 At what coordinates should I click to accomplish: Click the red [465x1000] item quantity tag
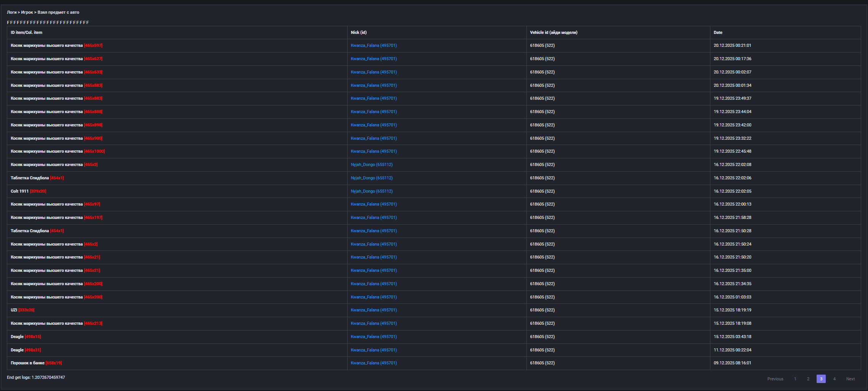point(94,151)
